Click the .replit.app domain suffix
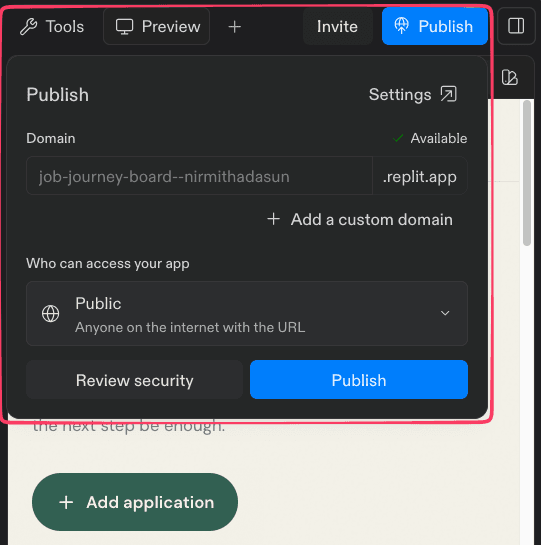 [x=420, y=176]
